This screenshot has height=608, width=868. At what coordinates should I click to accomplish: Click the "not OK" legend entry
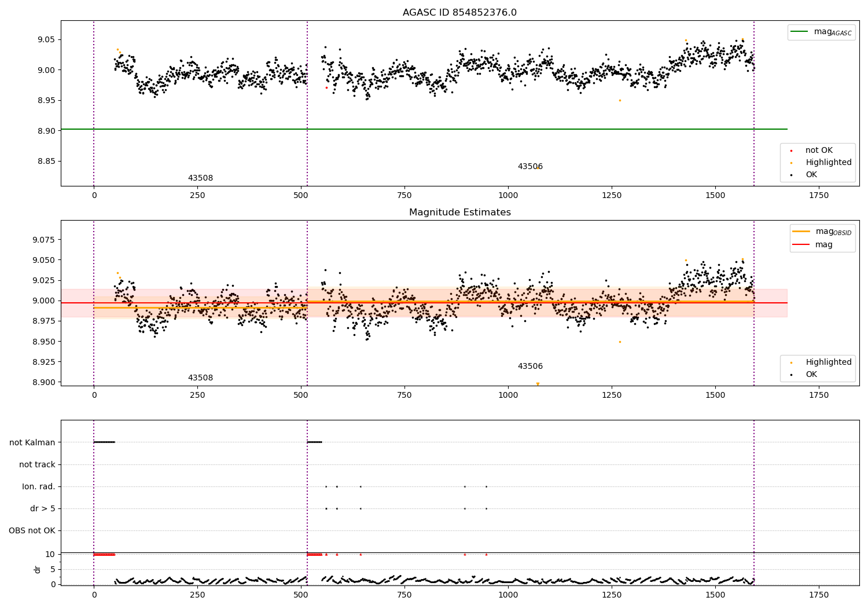point(819,151)
